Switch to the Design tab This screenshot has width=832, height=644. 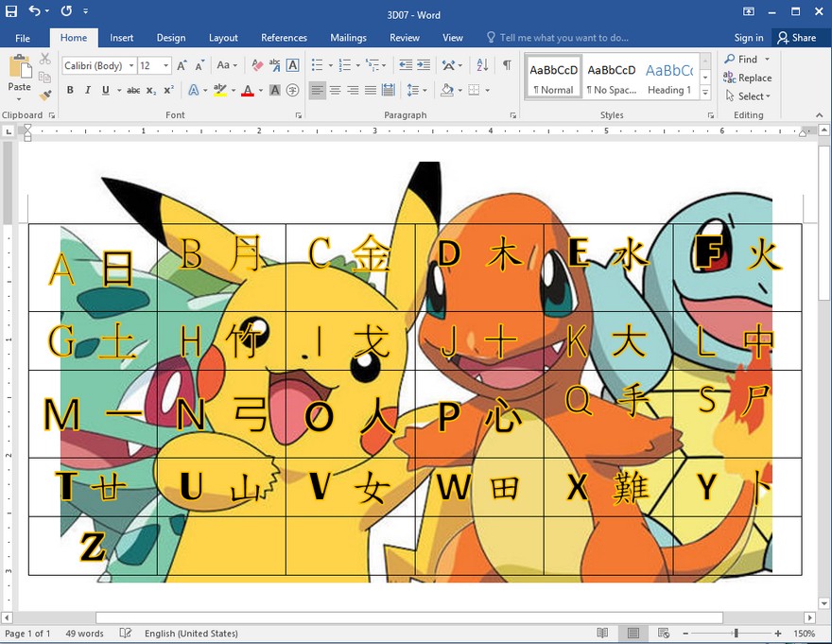click(x=171, y=38)
